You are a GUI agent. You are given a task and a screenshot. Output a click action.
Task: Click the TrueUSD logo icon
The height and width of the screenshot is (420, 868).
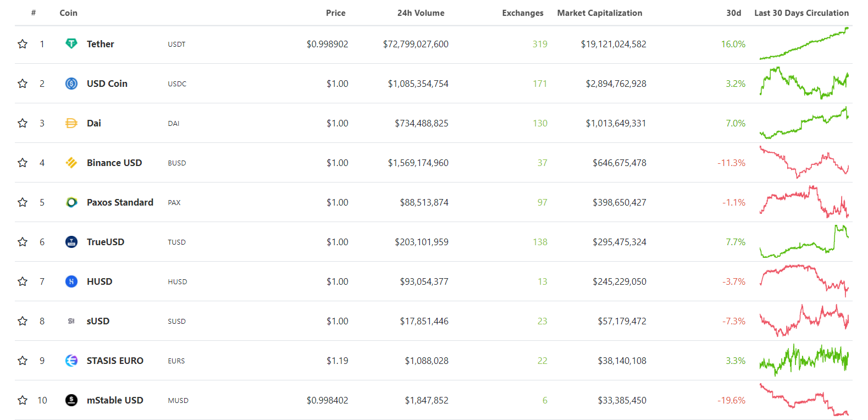71,242
